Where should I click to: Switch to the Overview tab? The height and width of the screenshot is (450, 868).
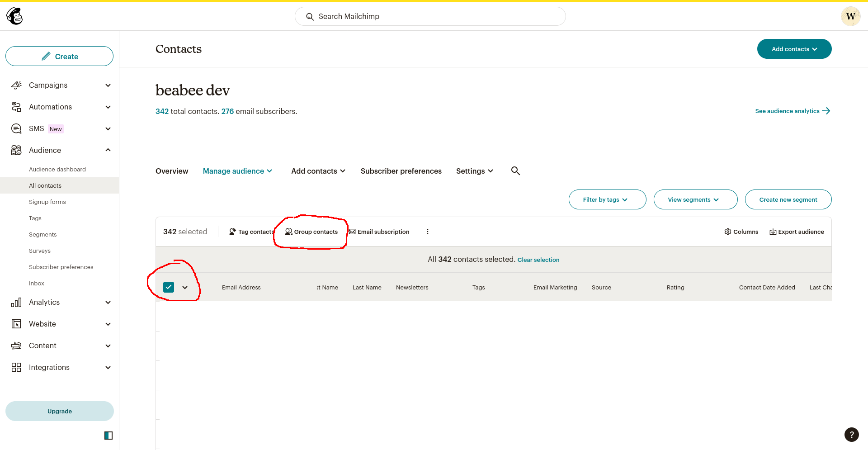pos(172,171)
